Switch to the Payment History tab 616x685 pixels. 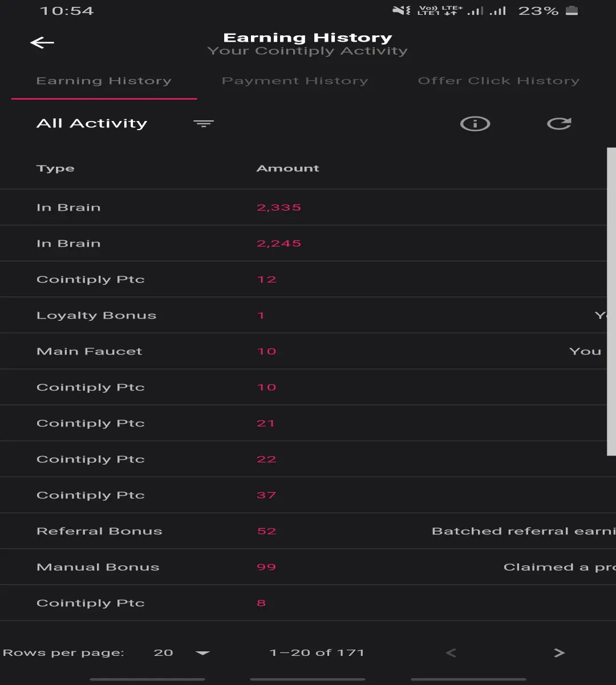(x=295, y=81)
